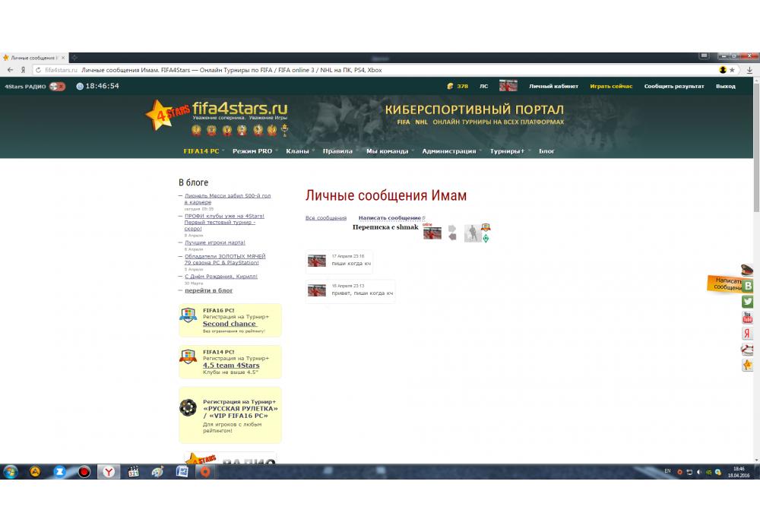The height and width of the screenshot is (532, 760).
Task: Expand the Правила menu
Action: (337, 151)
